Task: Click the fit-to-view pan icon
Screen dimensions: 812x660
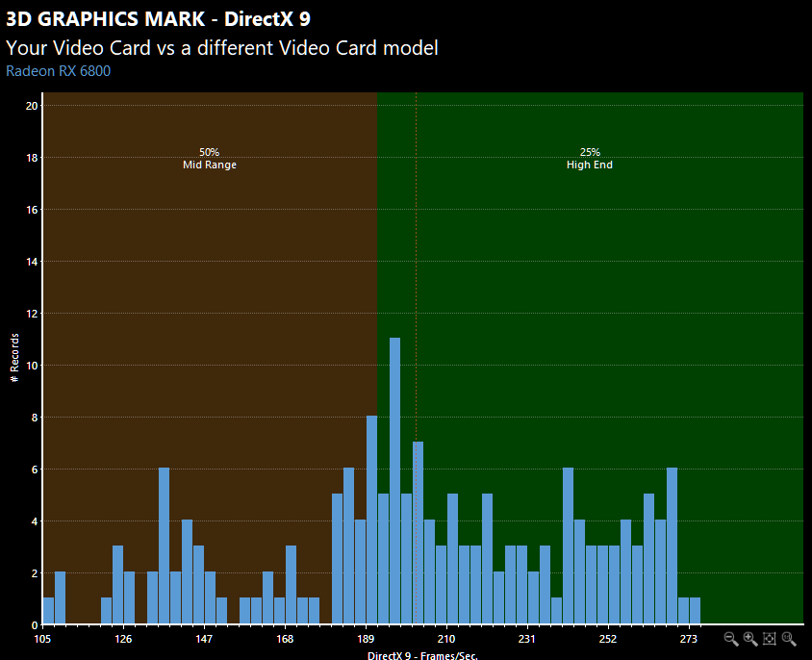Action: pos(770,639)
